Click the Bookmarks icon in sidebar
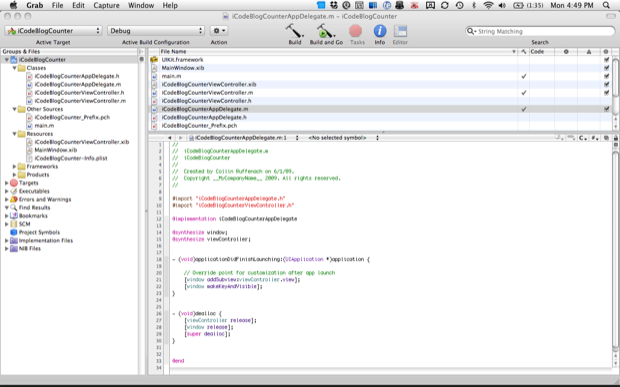This screenshot has width=620, height=387. 14,215
